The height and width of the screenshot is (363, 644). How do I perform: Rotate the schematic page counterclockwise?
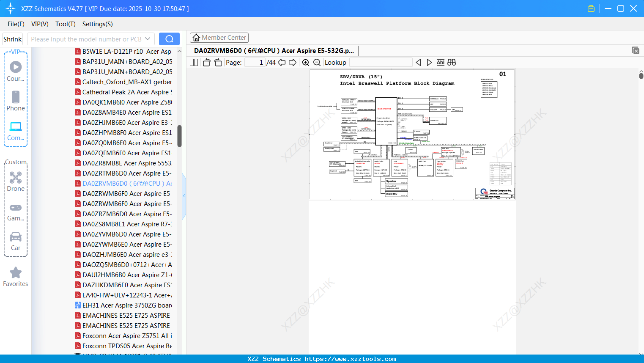(206, 63)
